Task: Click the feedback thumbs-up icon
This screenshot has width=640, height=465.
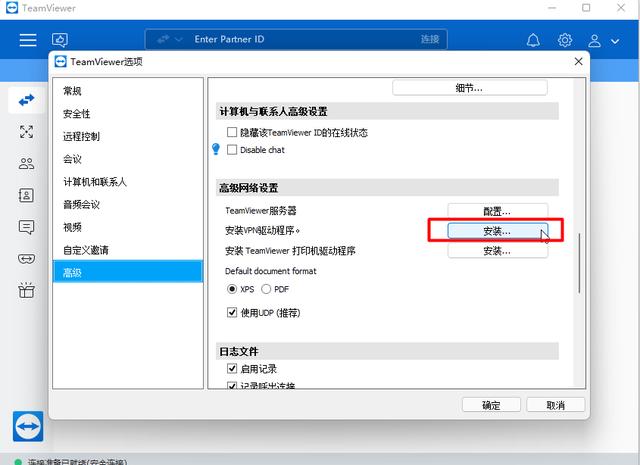Action: [x=60, y=40]
